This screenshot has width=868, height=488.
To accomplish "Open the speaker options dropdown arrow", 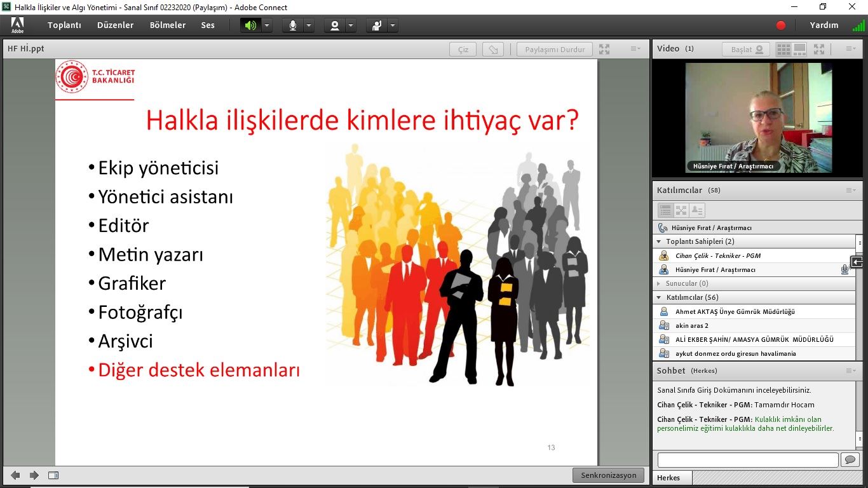I will [267, 25].
